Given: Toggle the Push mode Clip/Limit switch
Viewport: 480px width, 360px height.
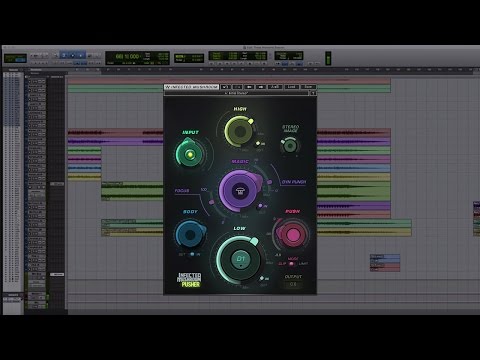Looking at the screenshot, I should point(292,264).
